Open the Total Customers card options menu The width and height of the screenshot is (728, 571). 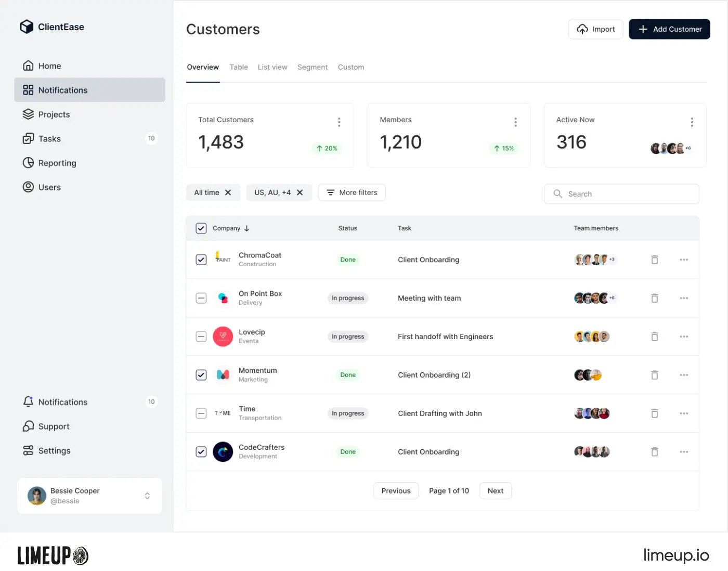(339, 122)
